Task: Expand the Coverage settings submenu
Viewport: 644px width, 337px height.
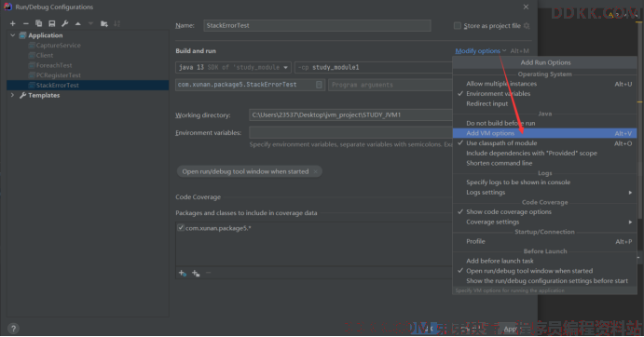Action: pos(544,222)
